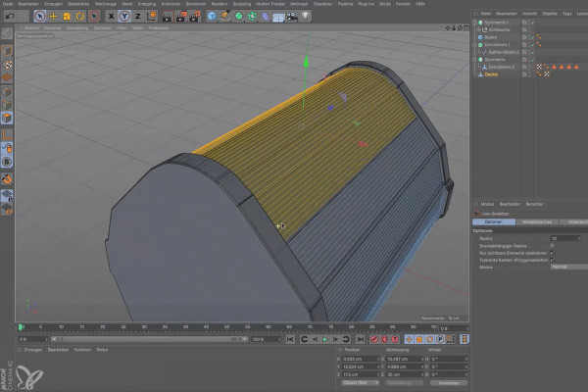This screenshot has width=588, height=392.
Task: Click the Undo arrow in the top toolbar
Action: (x=10, y=16)
